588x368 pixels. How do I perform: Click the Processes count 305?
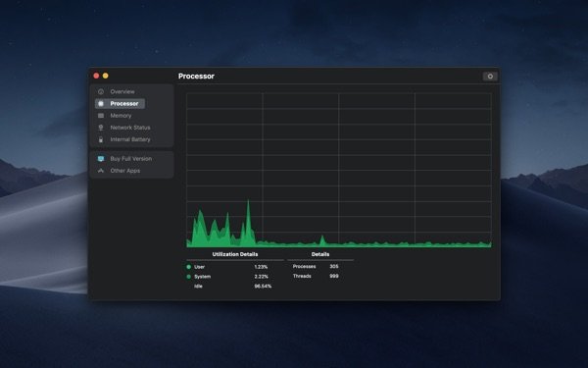click(334, 267)
